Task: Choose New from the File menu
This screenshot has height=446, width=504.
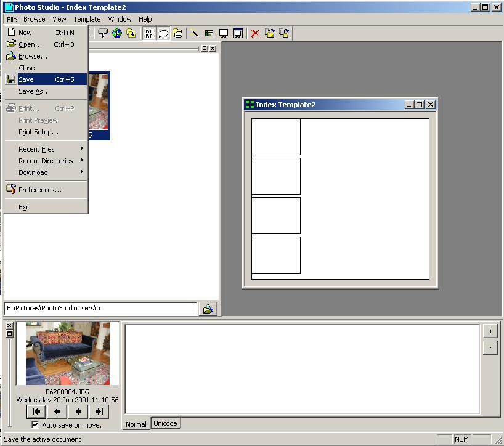Action: point(46,33)
